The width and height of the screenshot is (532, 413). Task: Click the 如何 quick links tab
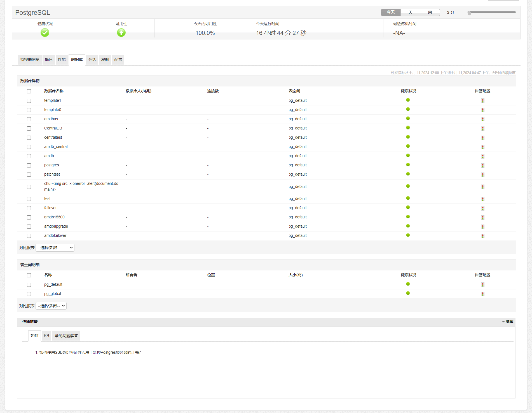34,336
